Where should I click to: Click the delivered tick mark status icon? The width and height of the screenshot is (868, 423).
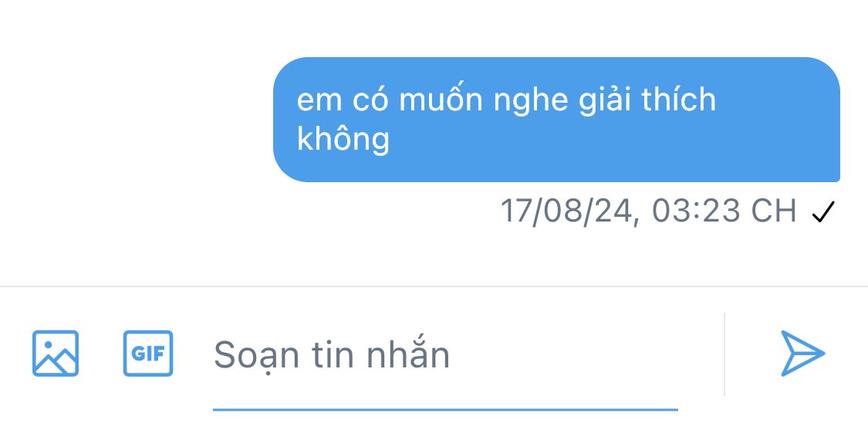[x=822, y=211]
